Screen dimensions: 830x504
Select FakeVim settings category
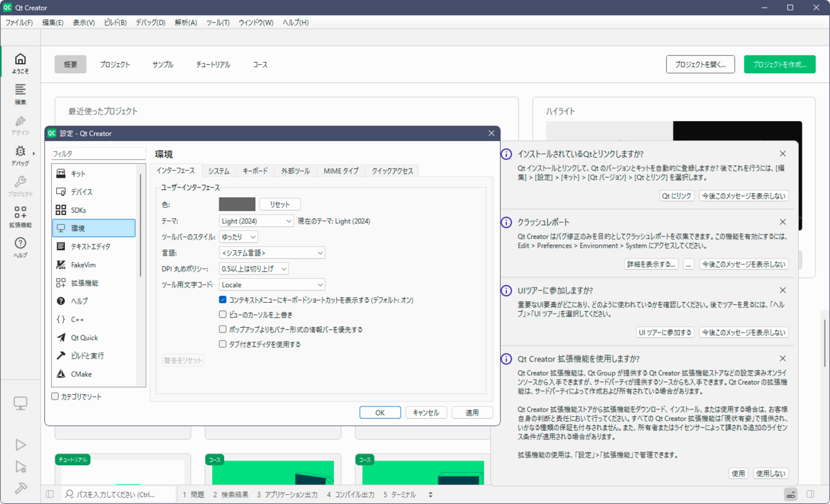93,265
